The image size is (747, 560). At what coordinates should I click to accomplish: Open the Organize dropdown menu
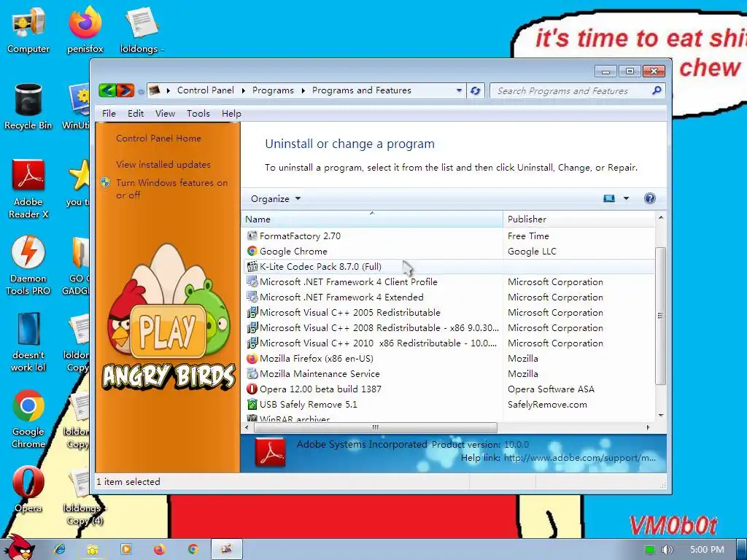tap(276, 198)
